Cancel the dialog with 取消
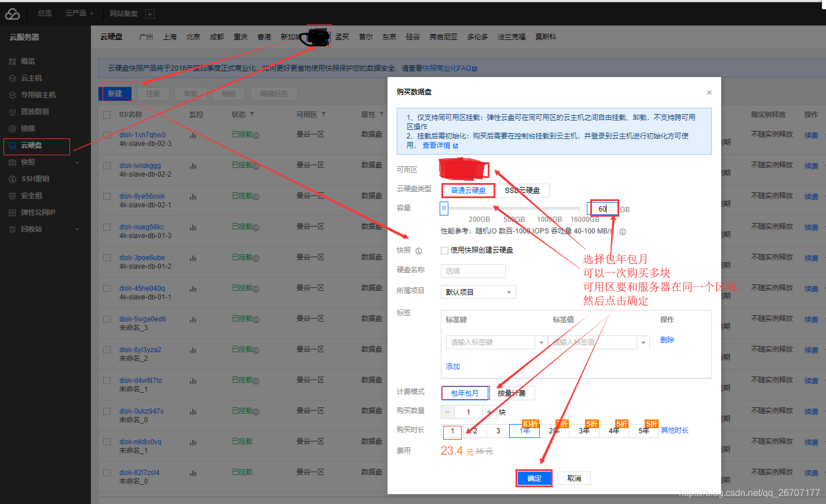Viewport: 826px width, 504px height. click(x=574, y=478)
